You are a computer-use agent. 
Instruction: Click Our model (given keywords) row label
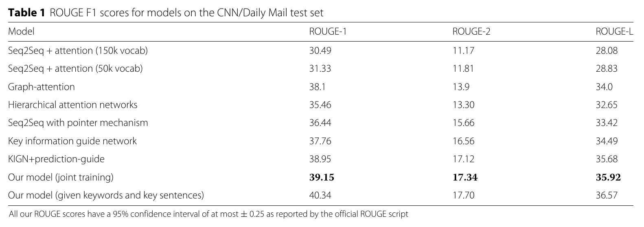pyautogui.click(x=106, y=195)
